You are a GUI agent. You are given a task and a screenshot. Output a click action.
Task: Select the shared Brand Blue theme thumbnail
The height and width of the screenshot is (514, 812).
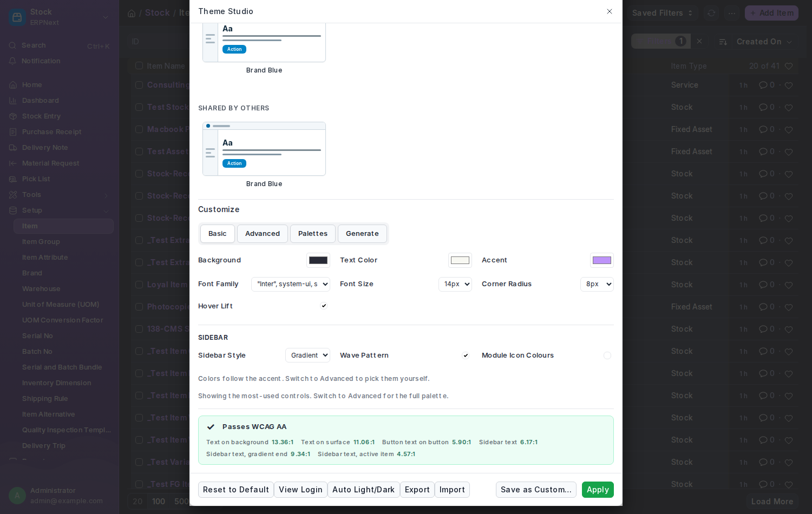pos(264,149)
